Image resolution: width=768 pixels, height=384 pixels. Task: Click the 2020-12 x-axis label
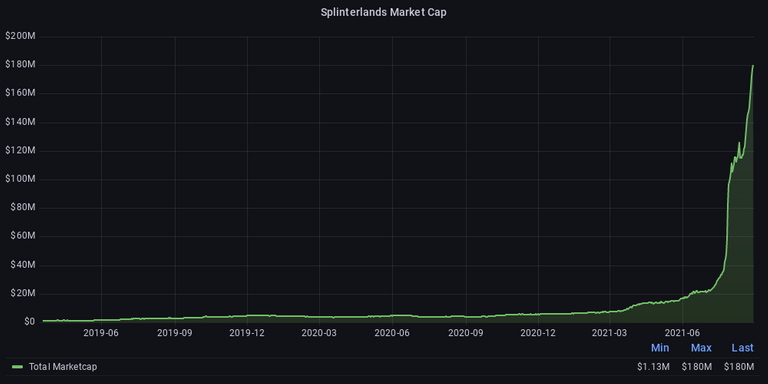click(x=538, y=333)
